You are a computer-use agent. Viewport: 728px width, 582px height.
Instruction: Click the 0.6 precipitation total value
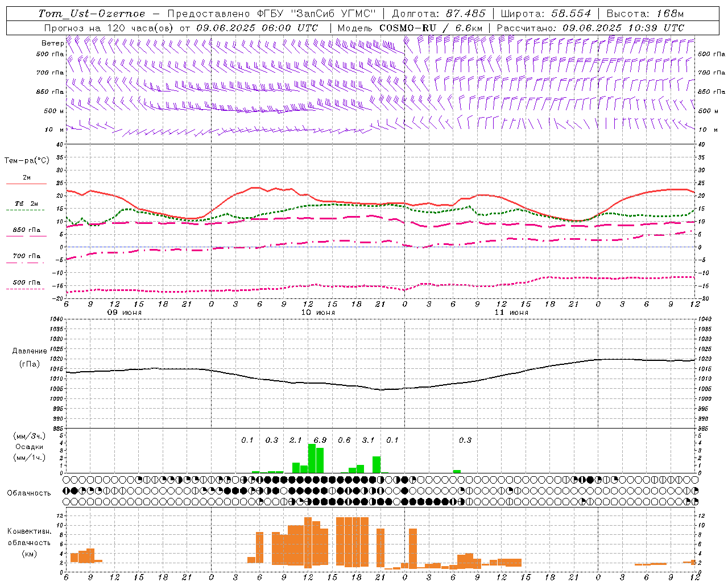point(344,440)
